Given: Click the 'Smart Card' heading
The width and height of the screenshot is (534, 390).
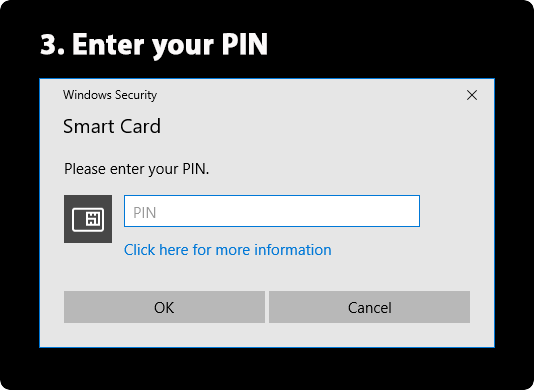Looking at the screenshot, I should coord(112,126).
